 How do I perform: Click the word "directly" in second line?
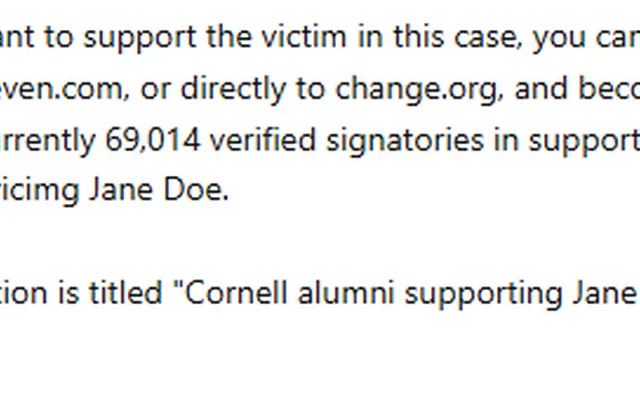coord(233,89)
